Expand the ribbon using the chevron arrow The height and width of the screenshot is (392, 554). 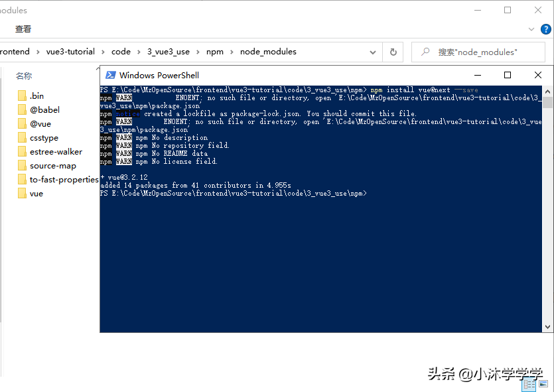pyautogui.click(x=532, y=29)
